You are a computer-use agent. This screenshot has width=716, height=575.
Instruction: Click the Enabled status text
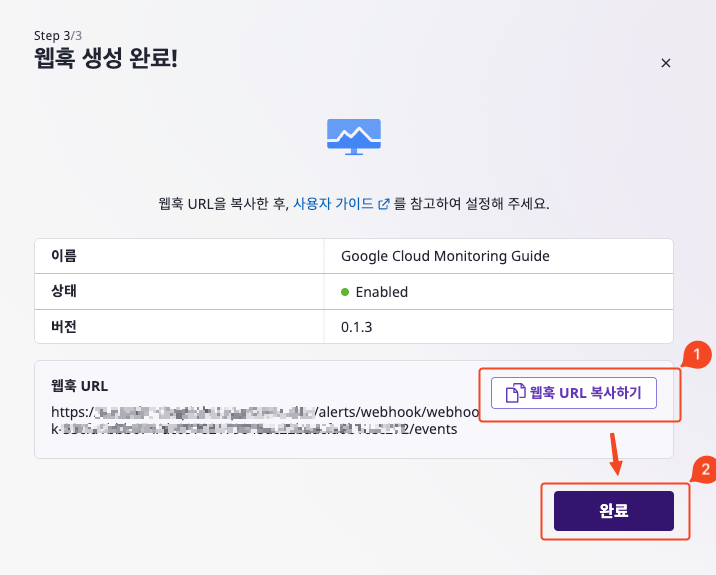pos(382,292)
